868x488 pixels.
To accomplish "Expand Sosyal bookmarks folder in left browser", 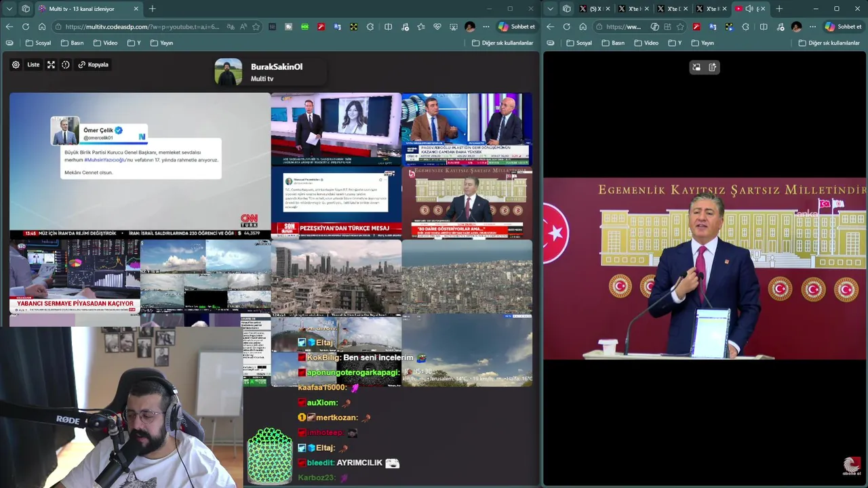I will click(38, 43).
